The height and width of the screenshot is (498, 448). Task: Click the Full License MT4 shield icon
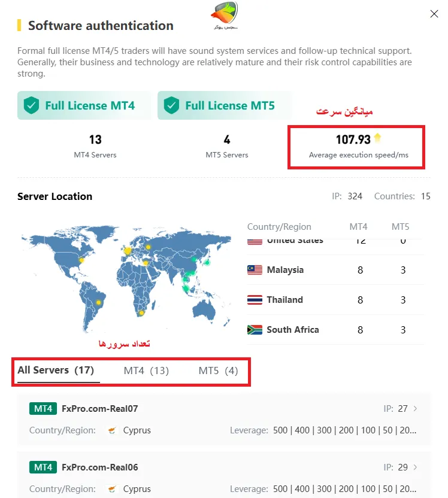(32, 106)
